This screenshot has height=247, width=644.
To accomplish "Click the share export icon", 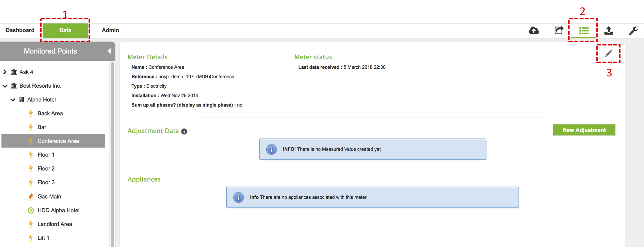I will (559, 30).
